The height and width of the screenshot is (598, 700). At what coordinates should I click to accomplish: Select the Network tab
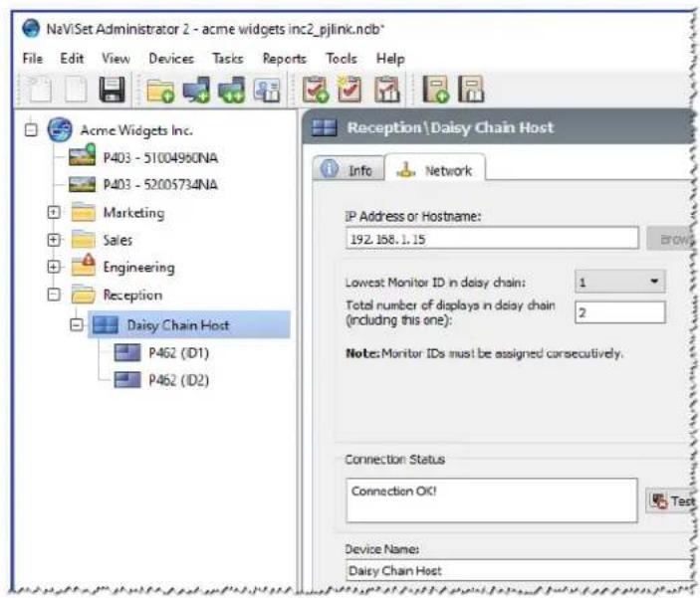(x=435, y=169)
